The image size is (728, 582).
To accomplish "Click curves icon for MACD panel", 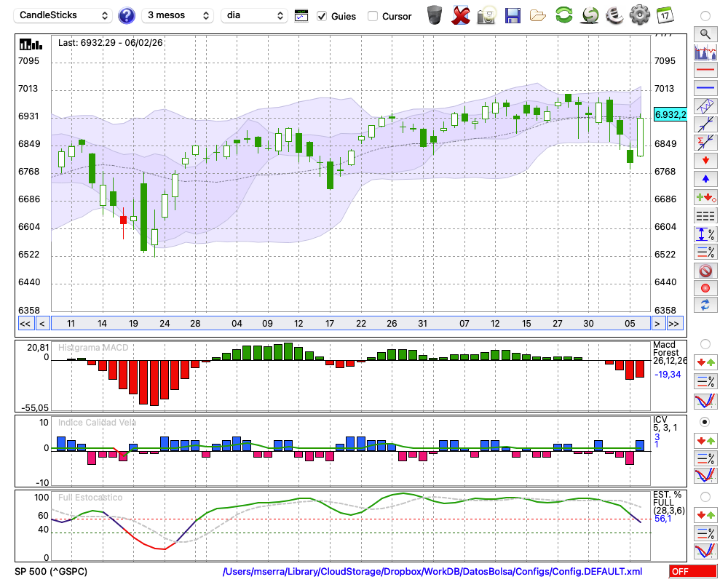I will coord(705,401).
